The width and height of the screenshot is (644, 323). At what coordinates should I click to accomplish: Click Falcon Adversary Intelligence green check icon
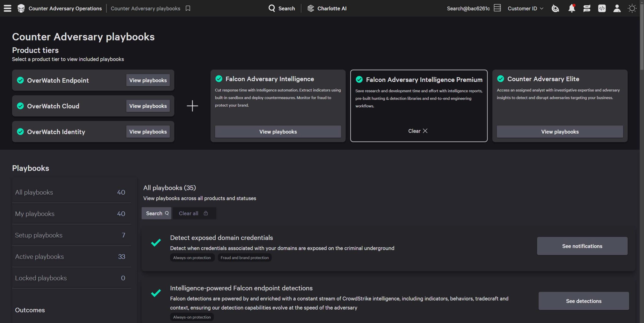point(219,79)
